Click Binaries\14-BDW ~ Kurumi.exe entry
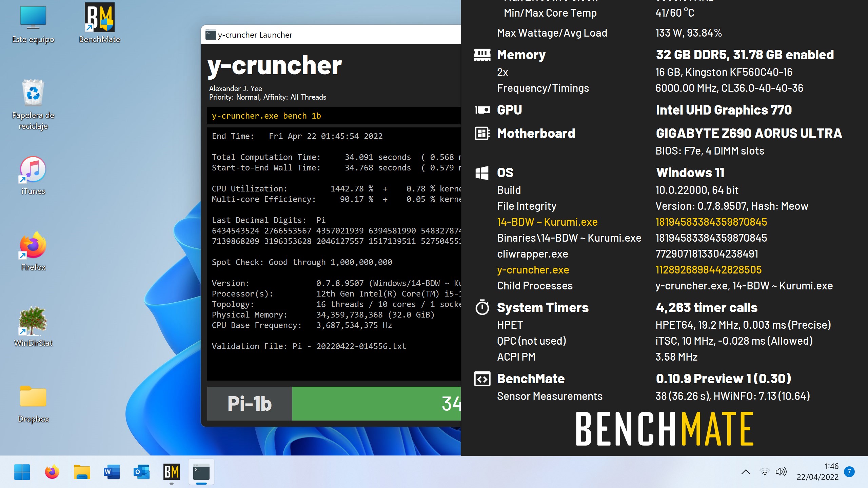Viewport: 868px width, 488px height. [569, 238]
